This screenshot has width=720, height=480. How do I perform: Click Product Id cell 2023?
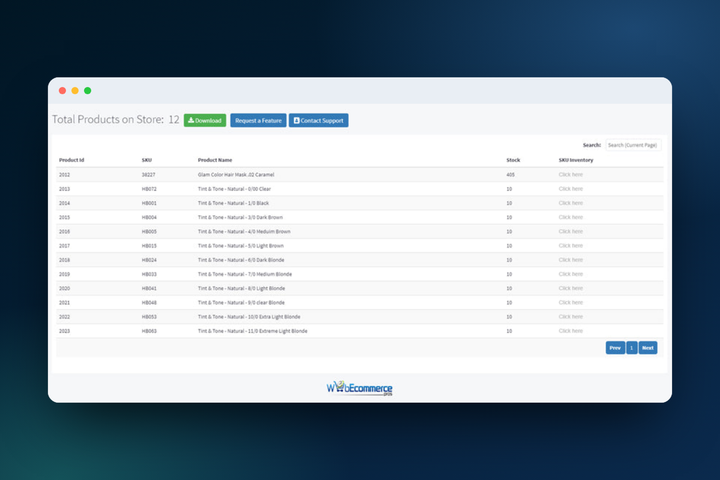64,331
